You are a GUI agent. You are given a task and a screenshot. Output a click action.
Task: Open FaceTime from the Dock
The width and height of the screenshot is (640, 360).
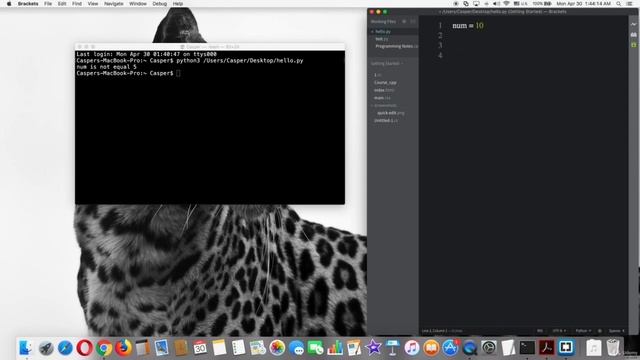(x=316, y=348)
